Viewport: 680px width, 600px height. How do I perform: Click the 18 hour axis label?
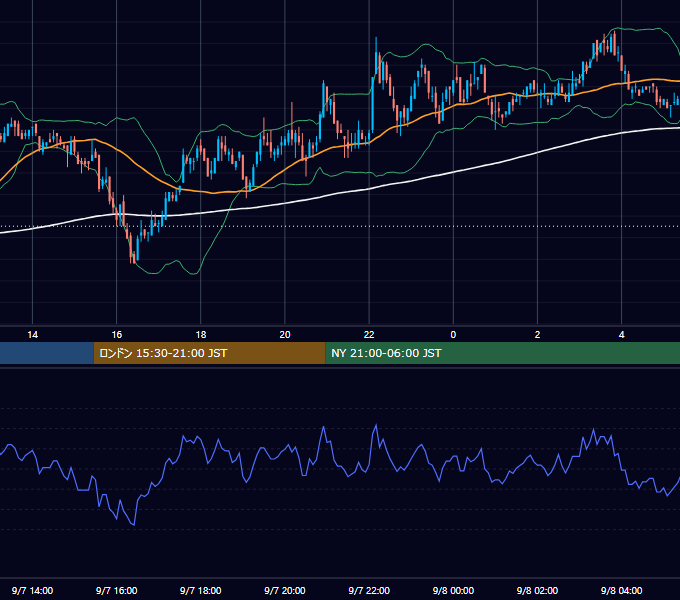pos(201,335)
